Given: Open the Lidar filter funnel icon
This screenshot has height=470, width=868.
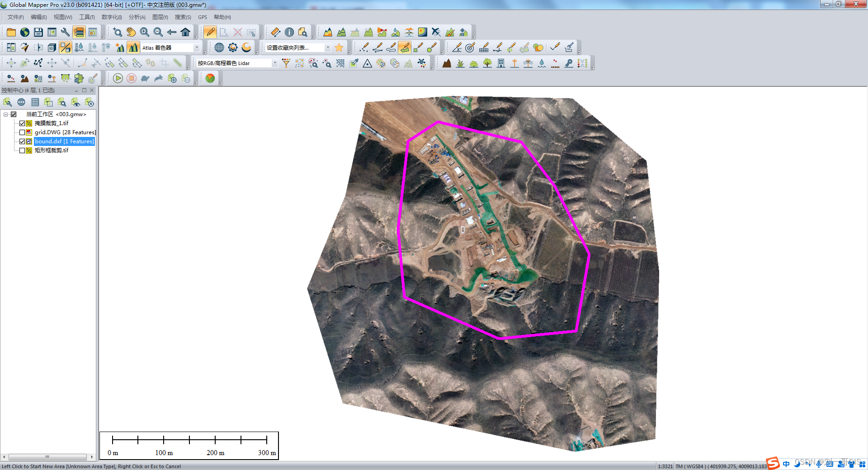Looking at the screenshot, I should pyautogui.click(x=286, y=63).
